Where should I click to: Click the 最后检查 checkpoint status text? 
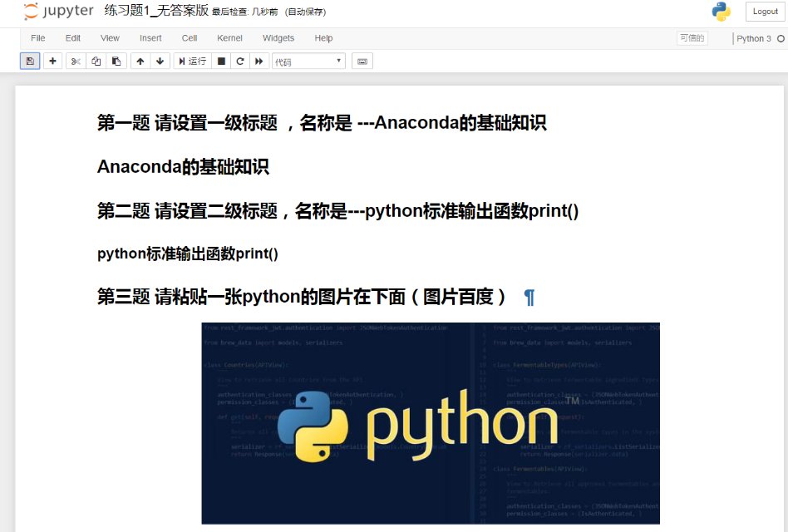[244, 12]
